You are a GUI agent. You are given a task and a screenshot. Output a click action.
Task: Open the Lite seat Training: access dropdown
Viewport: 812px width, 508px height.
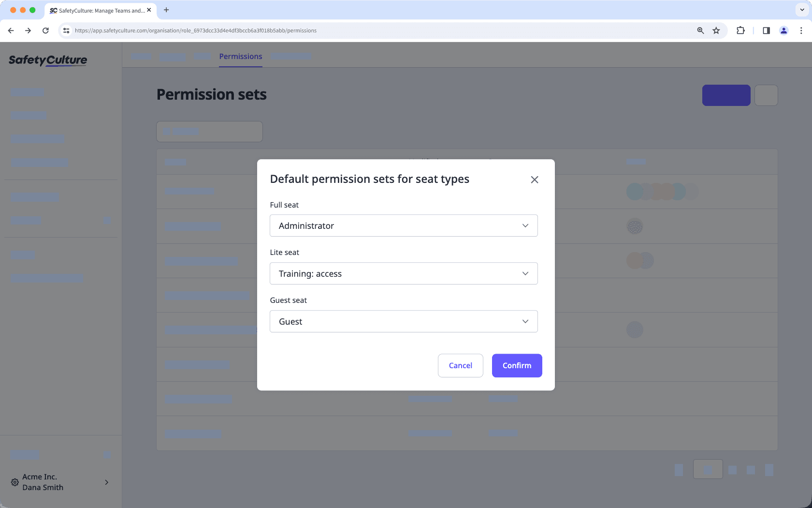[404, 273]
